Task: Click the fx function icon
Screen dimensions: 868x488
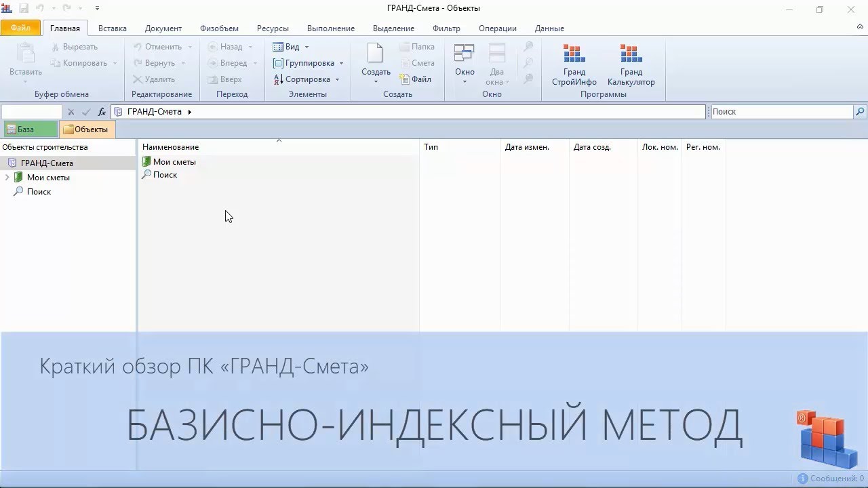Action: click(x=102, y=112)
